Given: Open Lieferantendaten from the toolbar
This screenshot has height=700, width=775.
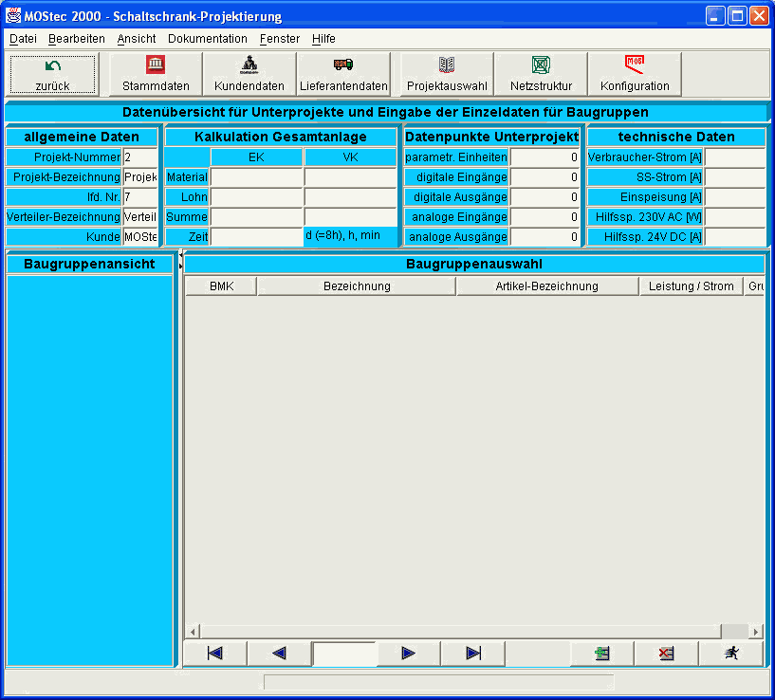Looking at the screenshot, I should point(343,74).
